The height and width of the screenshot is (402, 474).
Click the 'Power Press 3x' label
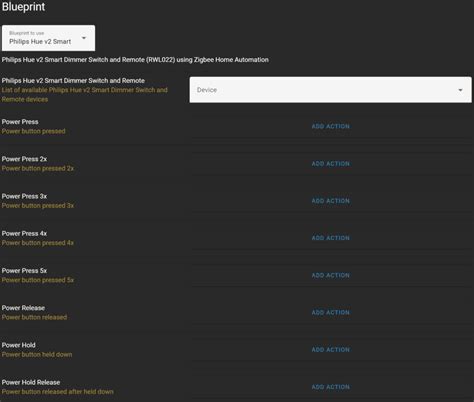[x=24, y=196]
